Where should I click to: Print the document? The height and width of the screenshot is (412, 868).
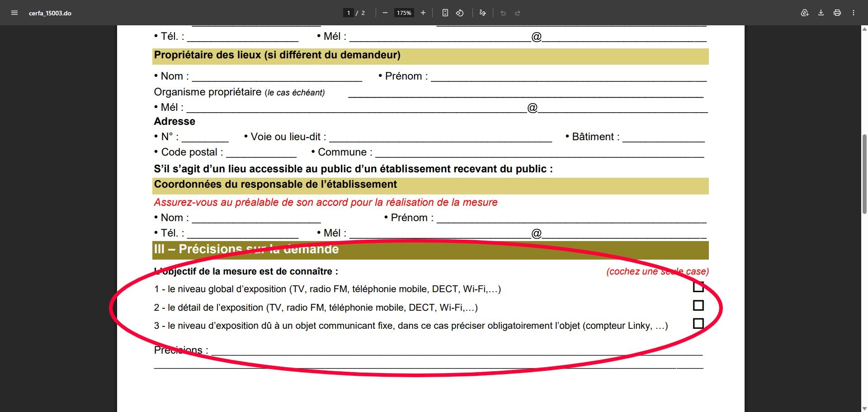pos(837,13)
